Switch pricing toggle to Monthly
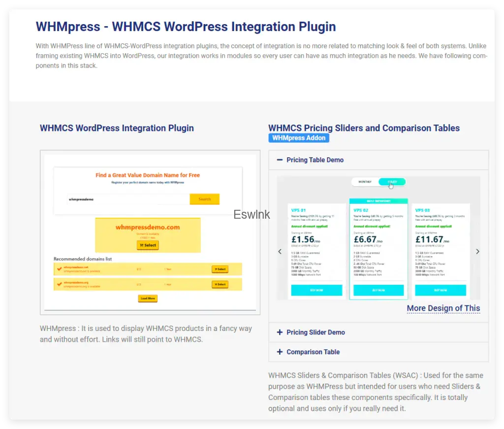 click(x=365, y=182)
